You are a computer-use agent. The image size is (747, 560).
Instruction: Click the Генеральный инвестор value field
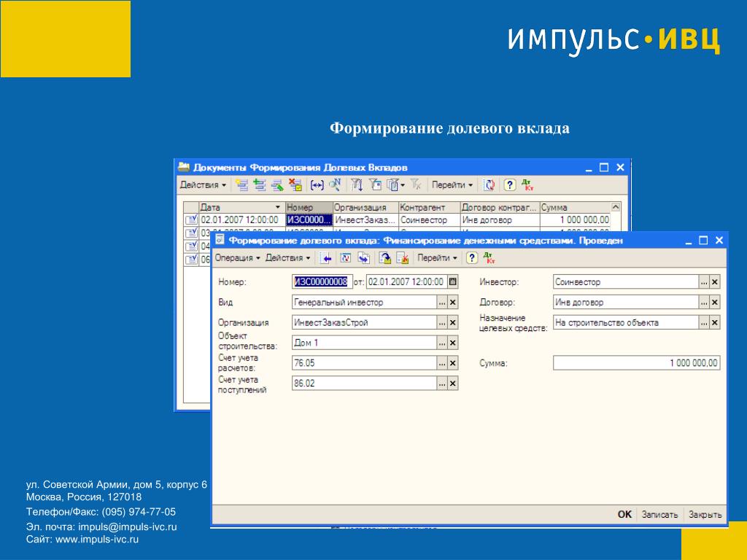tap(365, 303)
